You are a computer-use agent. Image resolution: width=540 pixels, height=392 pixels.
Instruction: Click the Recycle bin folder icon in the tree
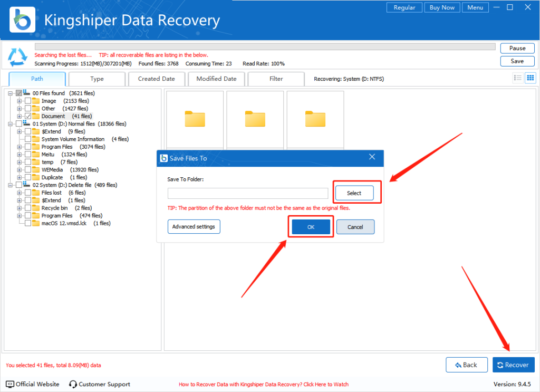click(36, 208)
